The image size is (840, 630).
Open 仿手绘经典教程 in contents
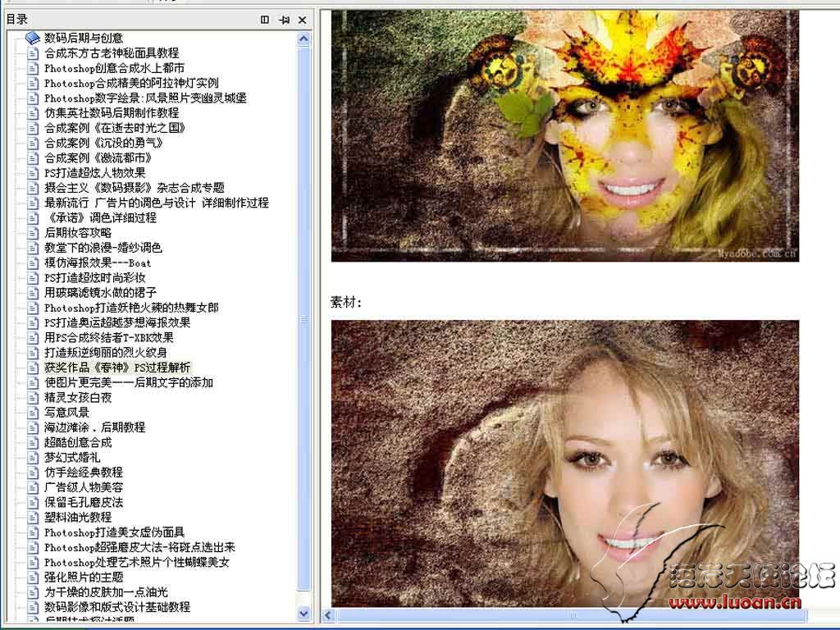coord(84,472)
